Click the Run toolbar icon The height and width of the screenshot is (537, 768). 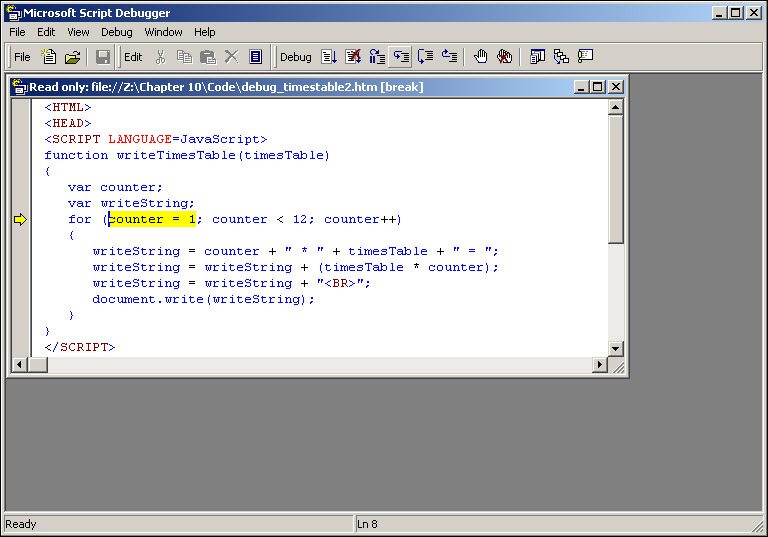click(x=330, y=57)
